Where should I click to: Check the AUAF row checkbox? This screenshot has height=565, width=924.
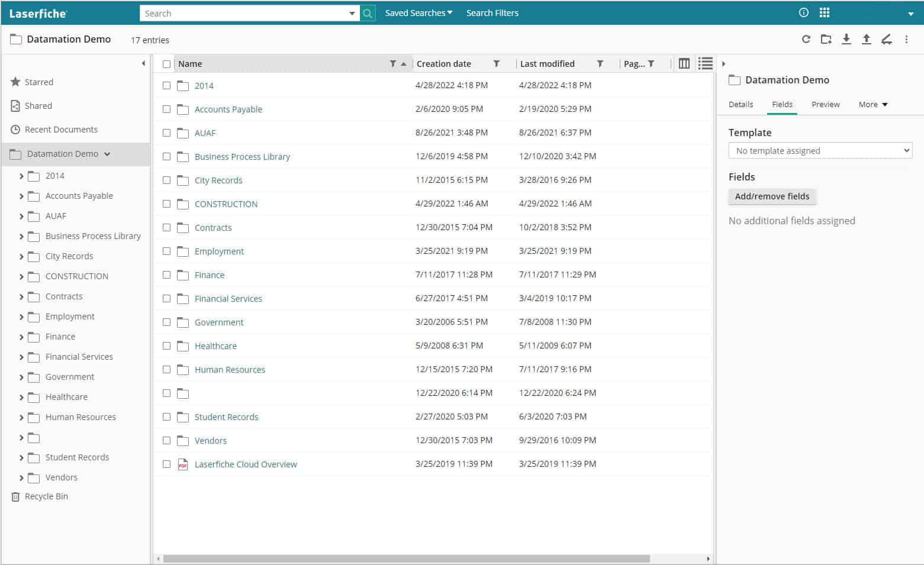(x=166, y=133)
